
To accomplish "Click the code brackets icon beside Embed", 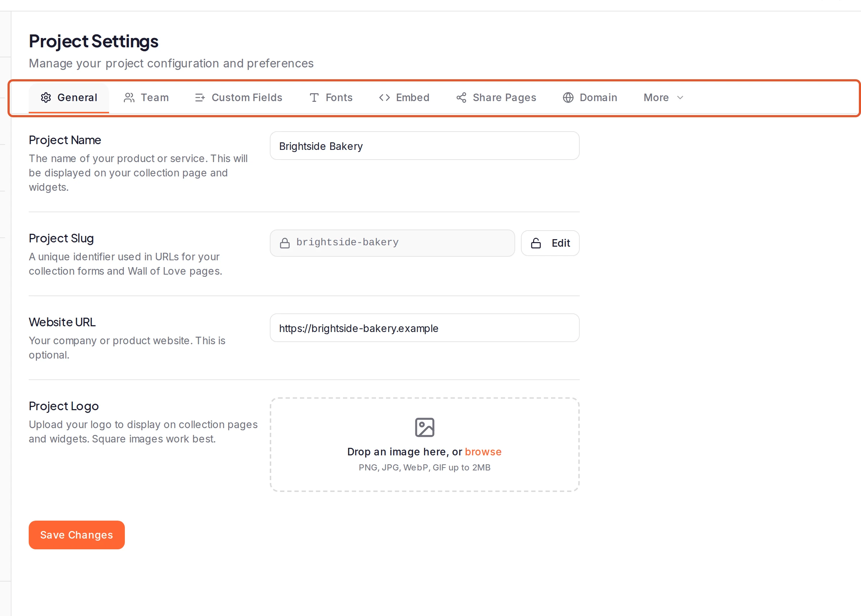I will (x=384, y=98).
